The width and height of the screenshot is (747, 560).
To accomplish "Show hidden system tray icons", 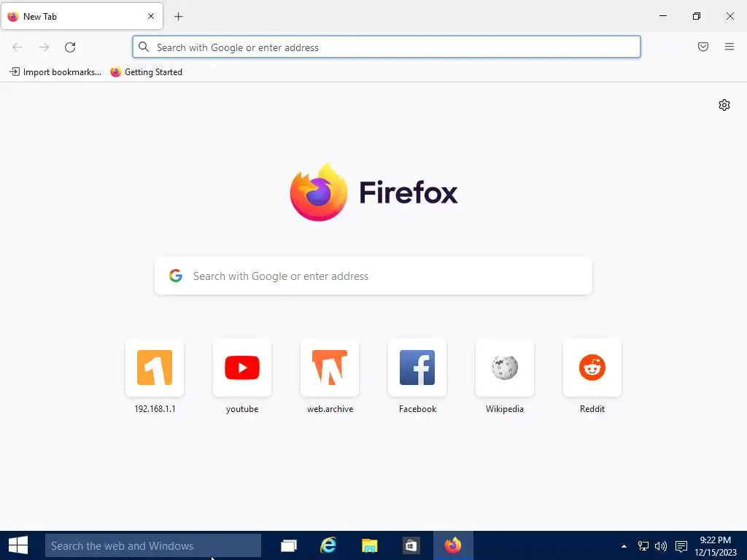I will point(624,546).
